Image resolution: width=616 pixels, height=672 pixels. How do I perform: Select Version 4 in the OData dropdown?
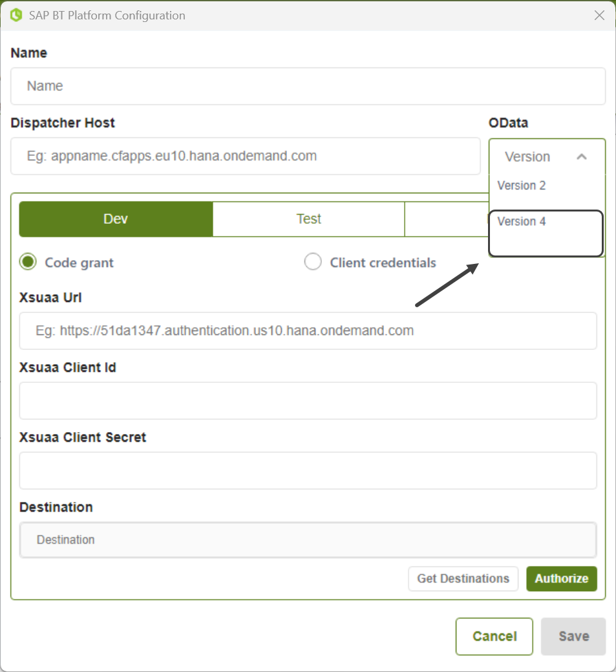[522, 222]
